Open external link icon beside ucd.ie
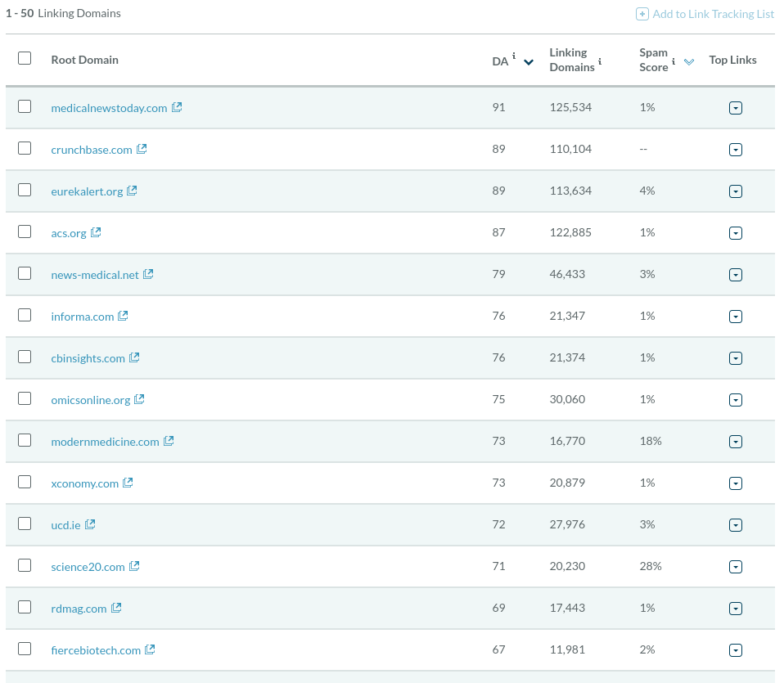 point(90,524)
